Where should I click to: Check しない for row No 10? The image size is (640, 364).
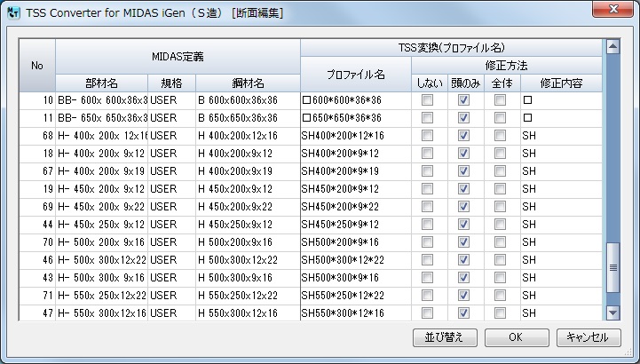427,100
